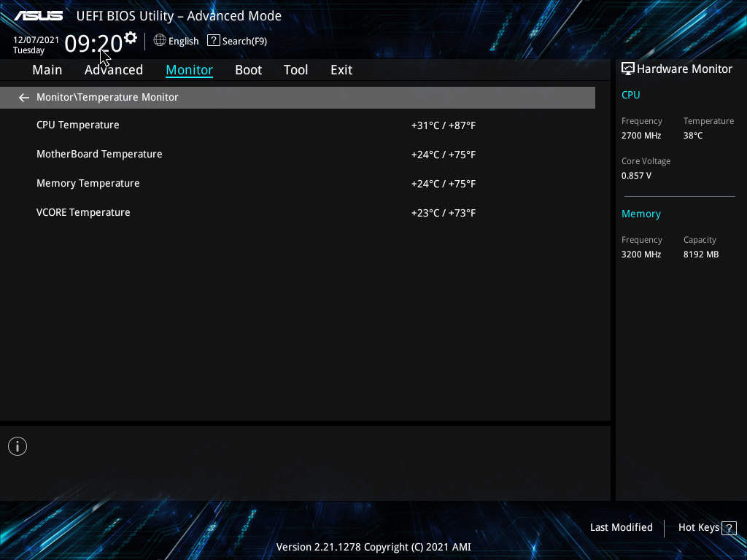Click the 09:20 clock time
Viewport: 747px width, 560px height.
tap(93, 44)
